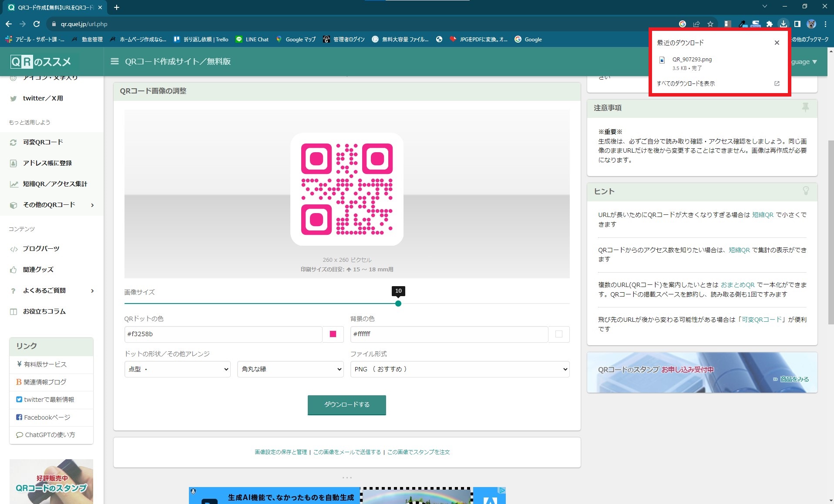This screenshot has height=504, width=834.
Task: Click the pink QR dot color swatch
Action: click(x=333, y=334)
